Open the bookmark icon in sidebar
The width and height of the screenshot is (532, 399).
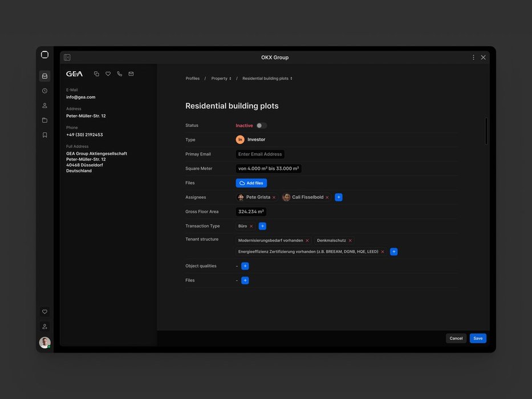click(x=44, y=135)
